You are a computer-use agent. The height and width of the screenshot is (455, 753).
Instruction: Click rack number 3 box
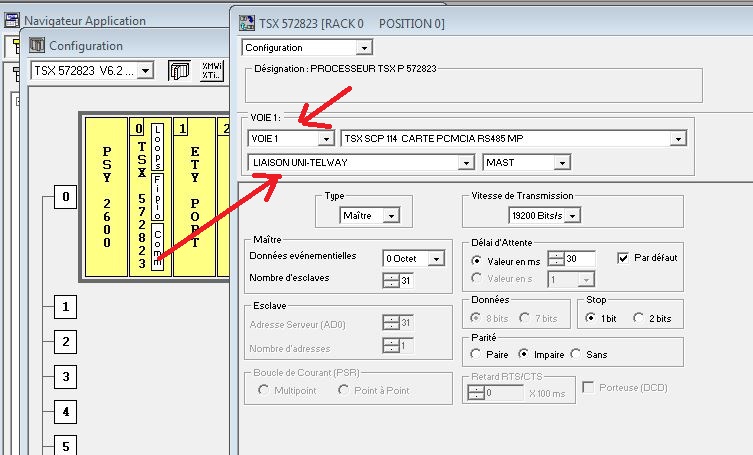click(x=65, y=377)
